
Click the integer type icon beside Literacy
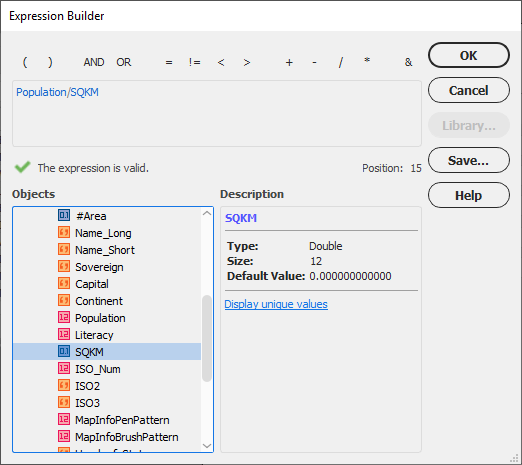(x=64, y=334)
